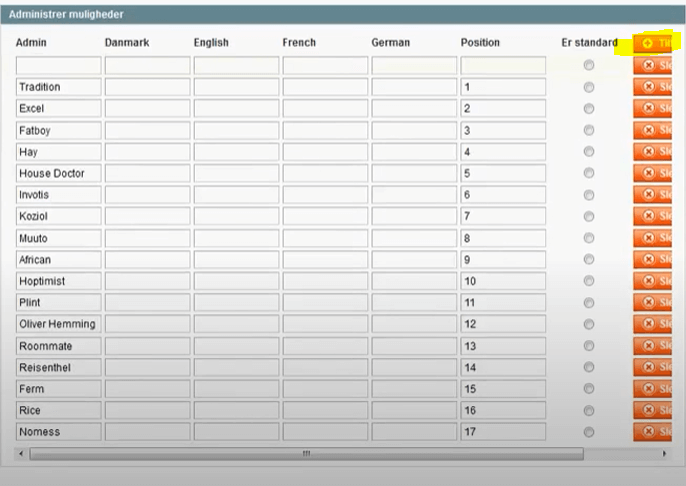Click the Admin field containing Nomess

pyautogui.click(x=59, y=431)
